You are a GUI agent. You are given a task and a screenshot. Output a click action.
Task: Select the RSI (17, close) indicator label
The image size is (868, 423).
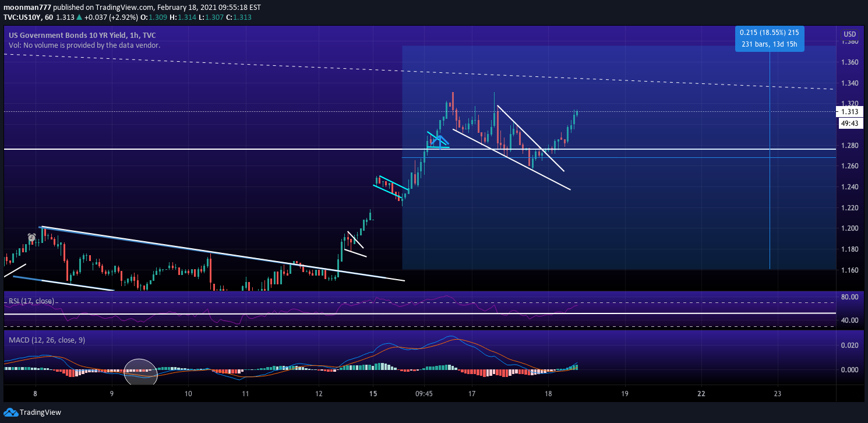tap(31, 301)
